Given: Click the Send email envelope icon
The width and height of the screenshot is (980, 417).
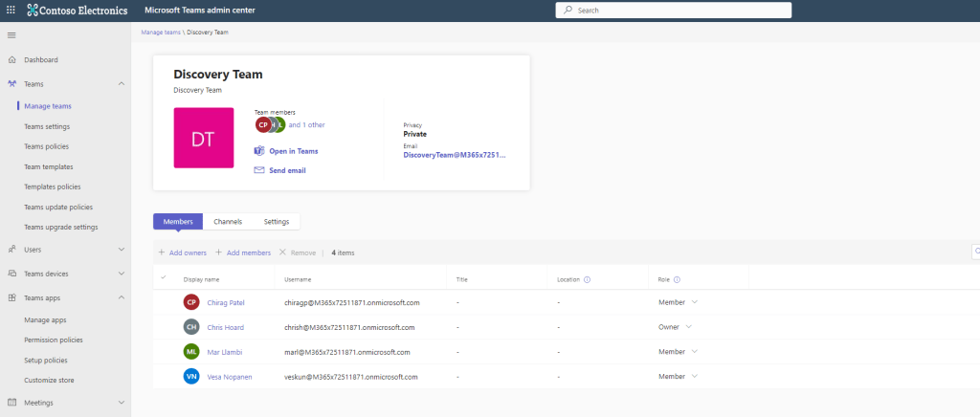Looking at the screenshot, I should [259, 170].
